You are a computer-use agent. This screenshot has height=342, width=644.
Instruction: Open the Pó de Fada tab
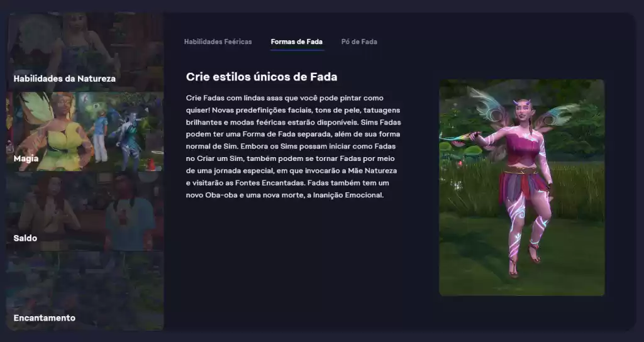[359, 41]
